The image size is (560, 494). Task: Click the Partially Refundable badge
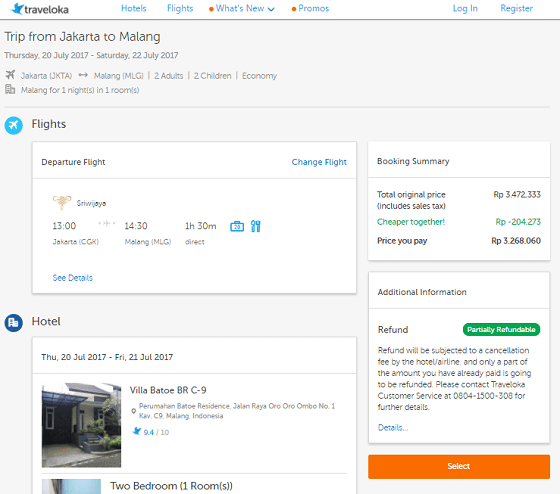(x=501, y=329)
